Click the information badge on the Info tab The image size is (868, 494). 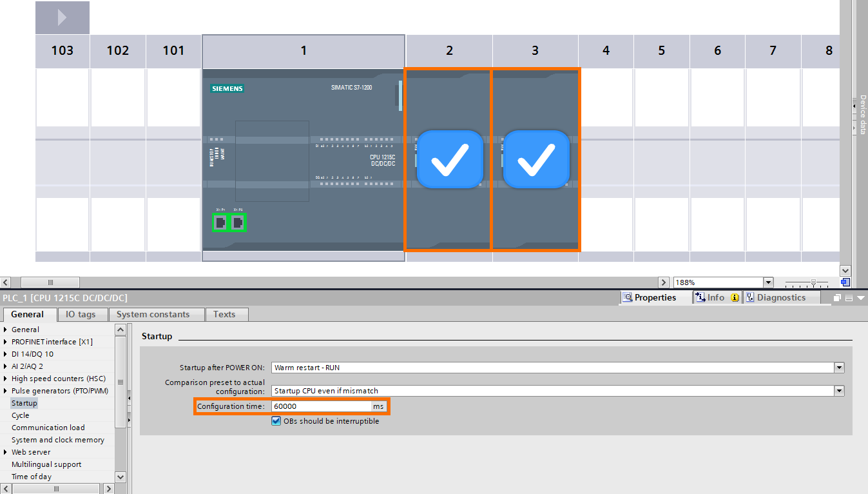[x=735, y=298]
